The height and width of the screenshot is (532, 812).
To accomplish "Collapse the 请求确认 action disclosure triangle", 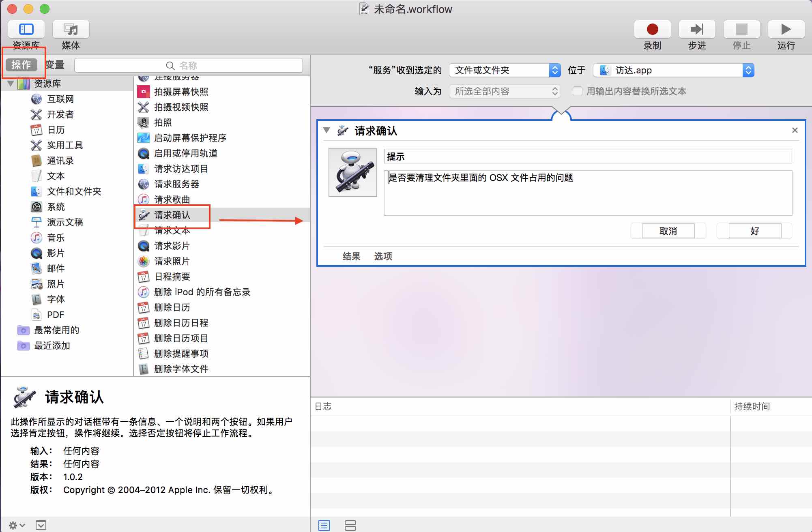I will (327, 131).
